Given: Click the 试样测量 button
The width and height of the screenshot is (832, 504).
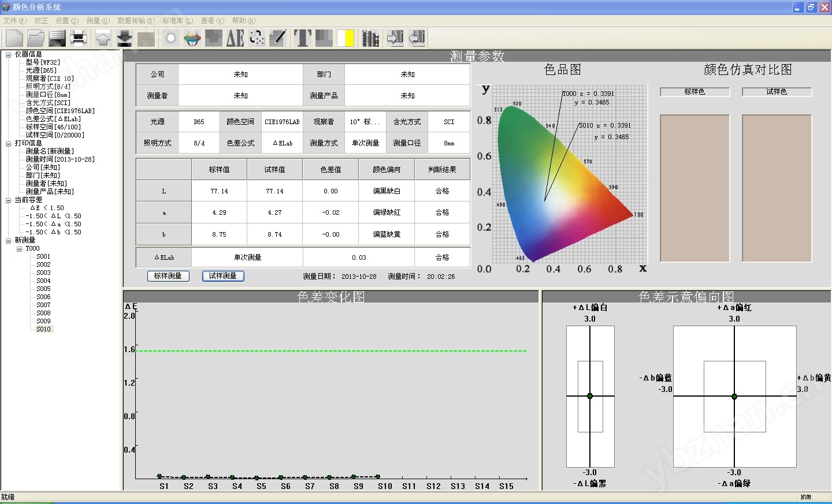Looking at the screenshot, I should [x=223, y=276].
